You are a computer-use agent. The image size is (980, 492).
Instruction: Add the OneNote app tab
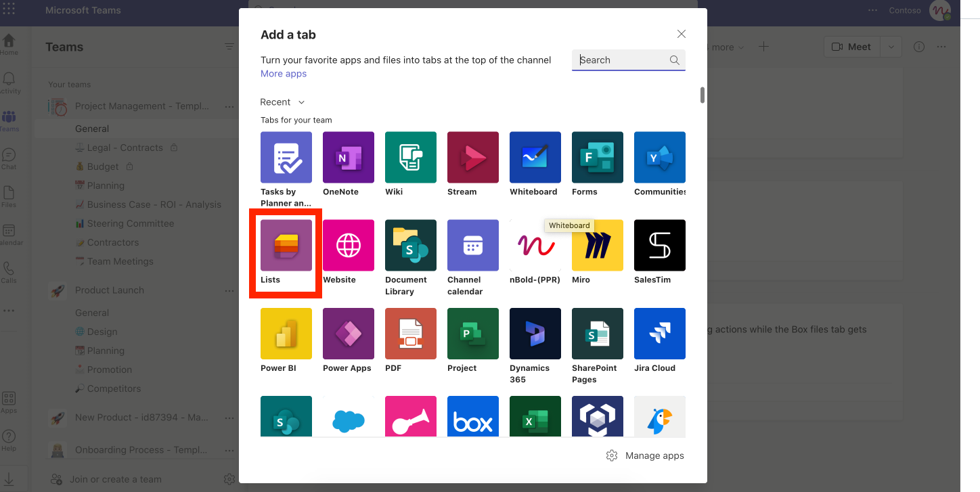(x=349, y=157)
